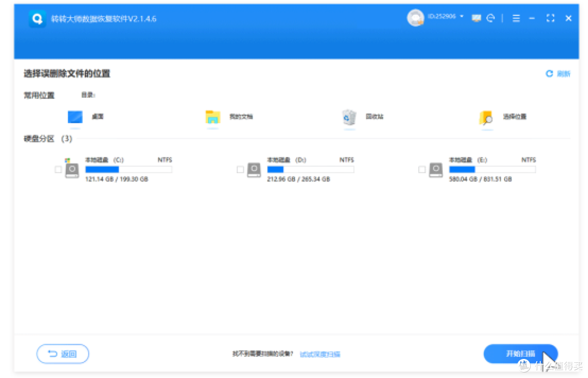
Task: Select the 本地磁盘 (C:) label
Action: 105,160
